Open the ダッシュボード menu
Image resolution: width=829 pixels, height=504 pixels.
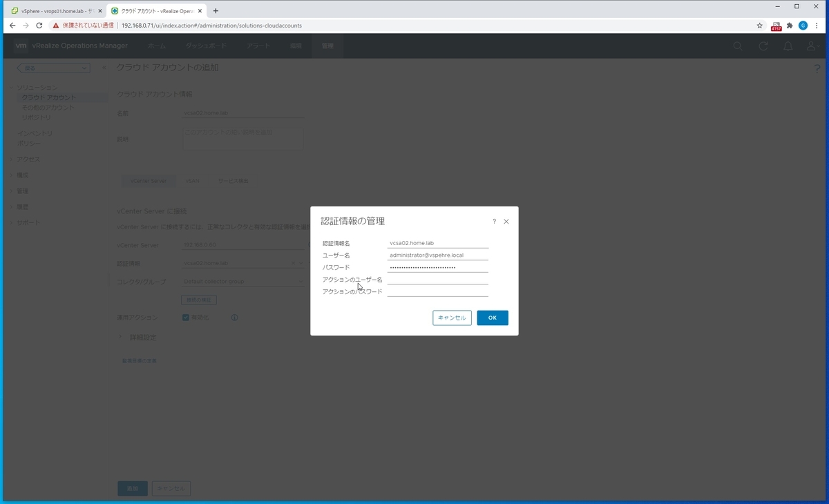click(x=206, y=46)
